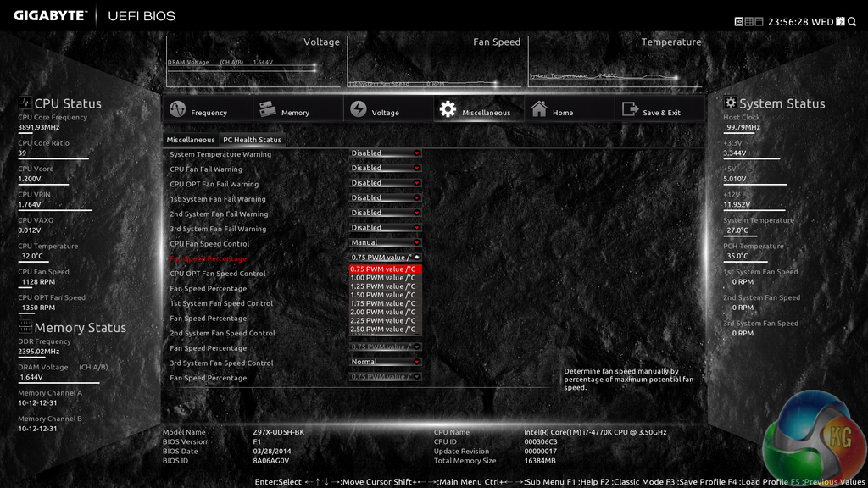Open the Miscellaneous sub tab
868x488 pixels.
click(191, 140)
